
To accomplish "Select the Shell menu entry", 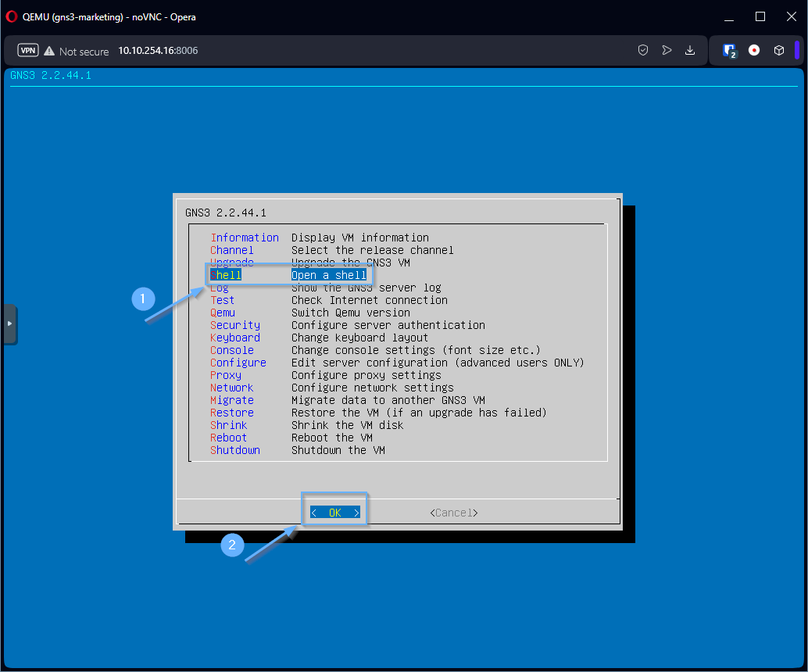I will click(x=227, y=275).
